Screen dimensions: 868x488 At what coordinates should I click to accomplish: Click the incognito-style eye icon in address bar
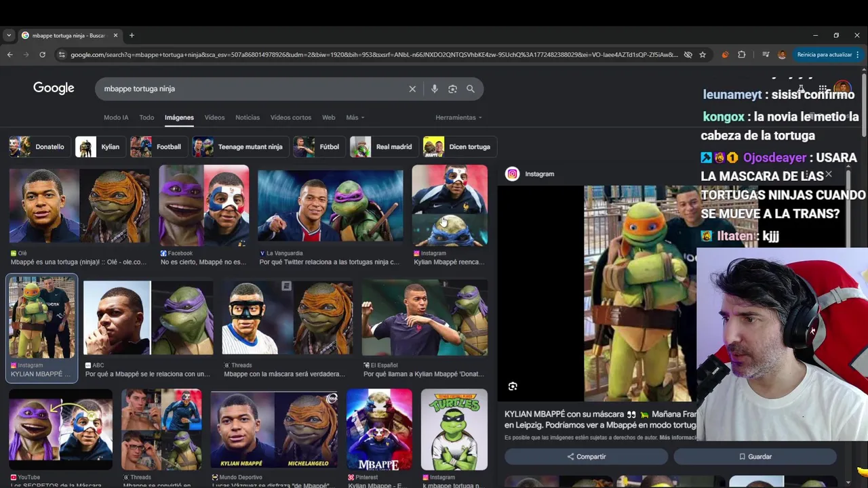[x=688, y=54]
